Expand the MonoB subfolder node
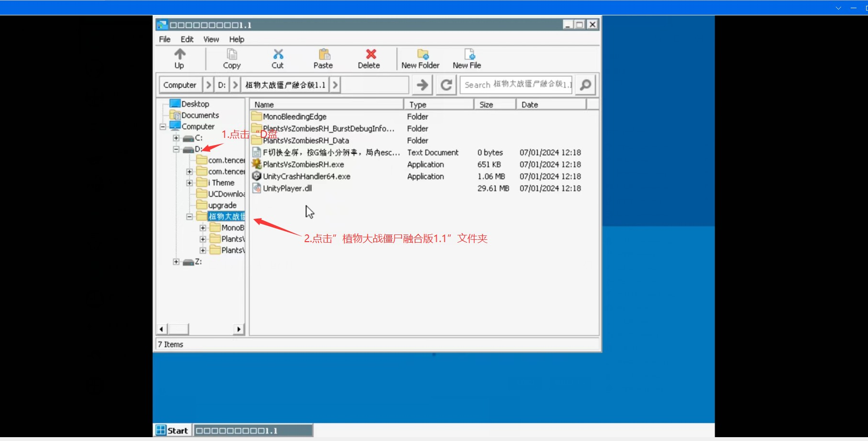 (x=203, y=228)
